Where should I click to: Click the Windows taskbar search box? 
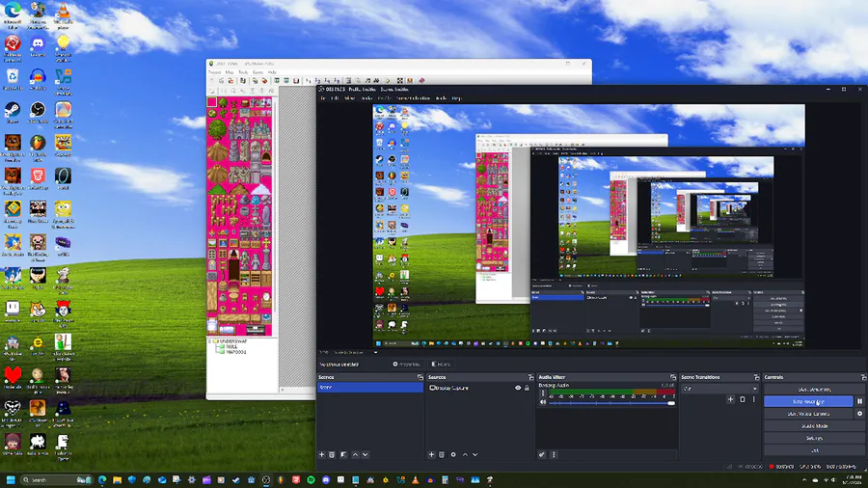[56, 479]
